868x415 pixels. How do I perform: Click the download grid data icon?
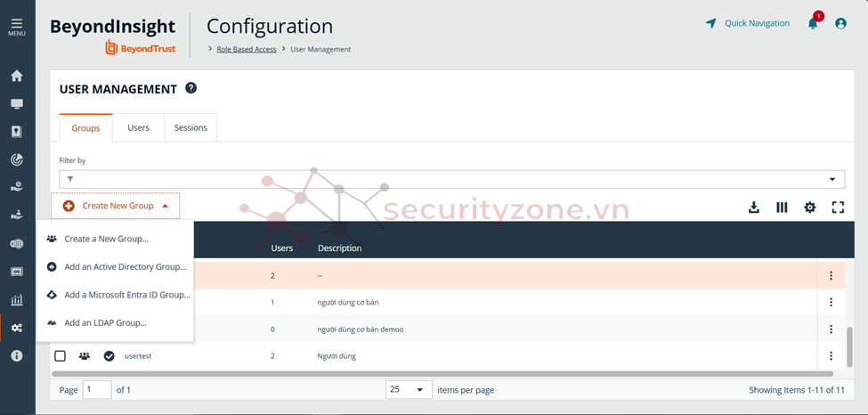pyautogui.click(x=754, y=207)
